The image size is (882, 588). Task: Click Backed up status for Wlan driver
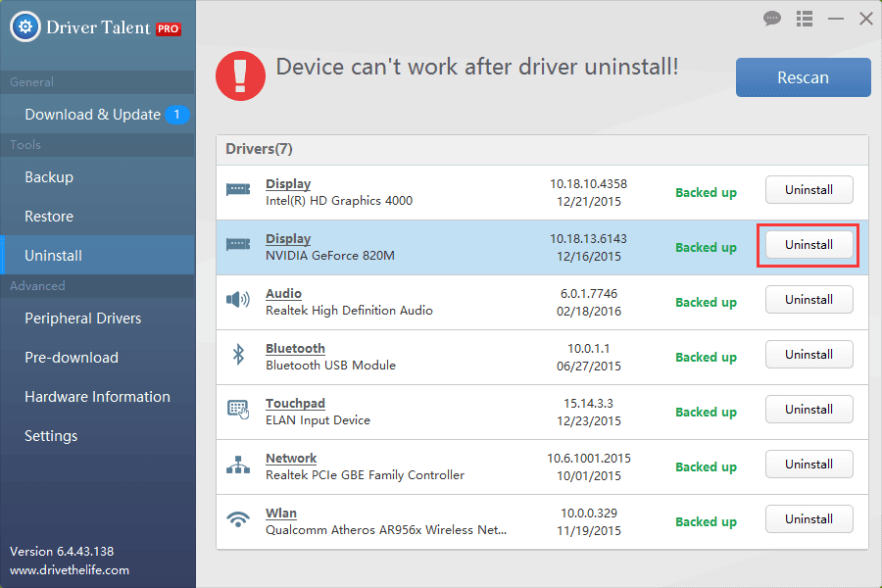tap(706, 521)
